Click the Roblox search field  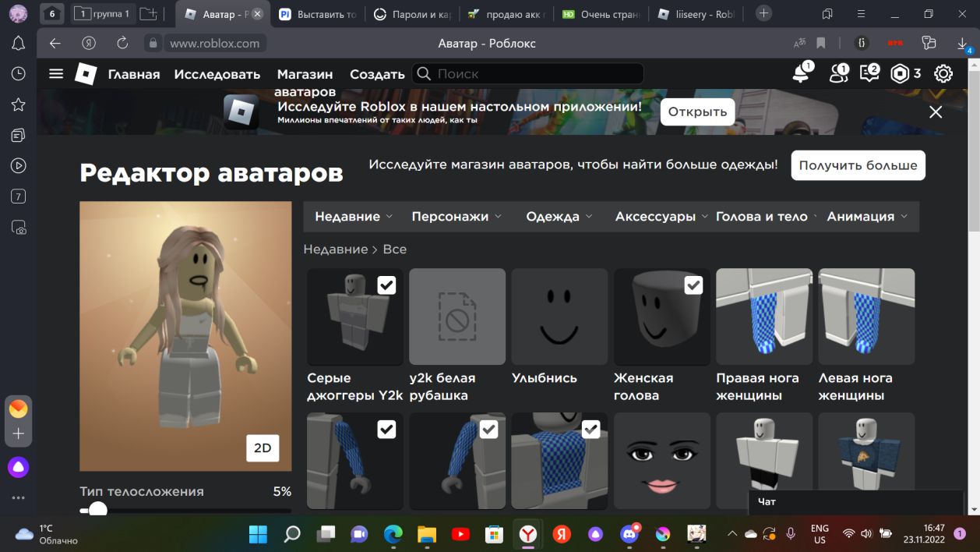tap(527, 74)
